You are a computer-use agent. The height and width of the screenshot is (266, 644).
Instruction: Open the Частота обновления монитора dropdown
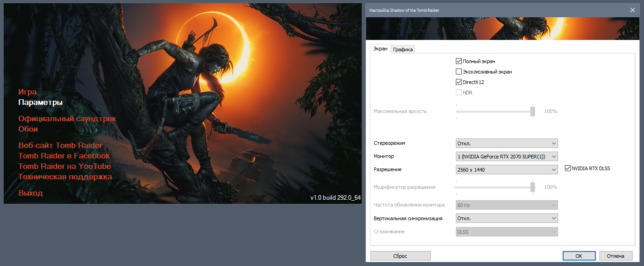[x=507, y=205]
